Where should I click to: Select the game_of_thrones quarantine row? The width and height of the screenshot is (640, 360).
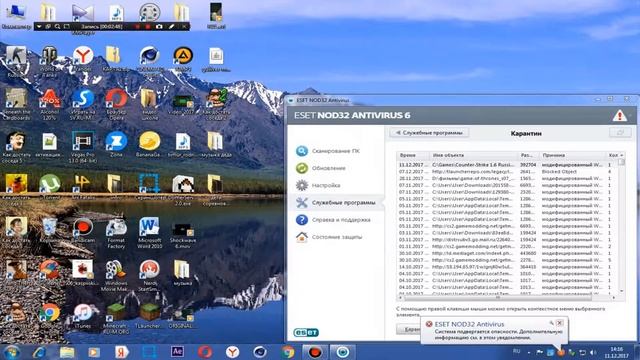(507, 178)
